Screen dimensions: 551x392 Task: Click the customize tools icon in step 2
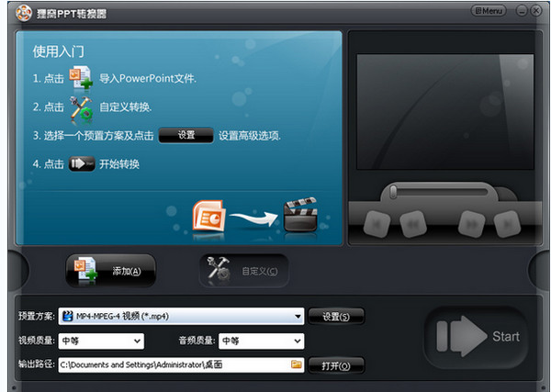pos(81,107)
